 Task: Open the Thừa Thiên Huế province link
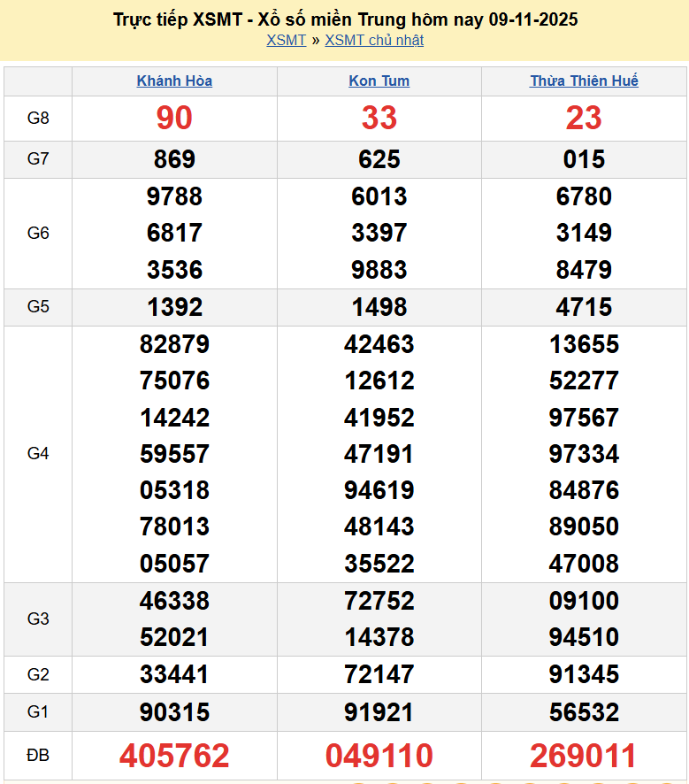point(584,81)
